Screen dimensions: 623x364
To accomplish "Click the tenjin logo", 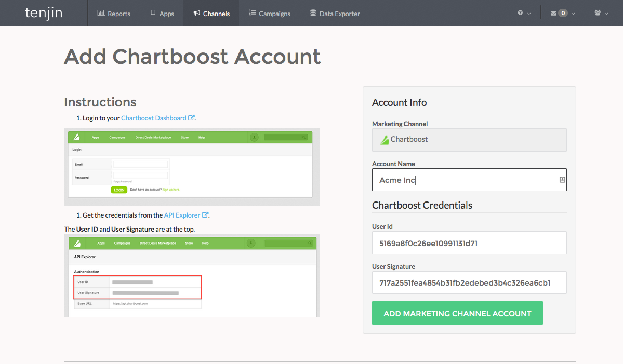I will coord(44,13).
